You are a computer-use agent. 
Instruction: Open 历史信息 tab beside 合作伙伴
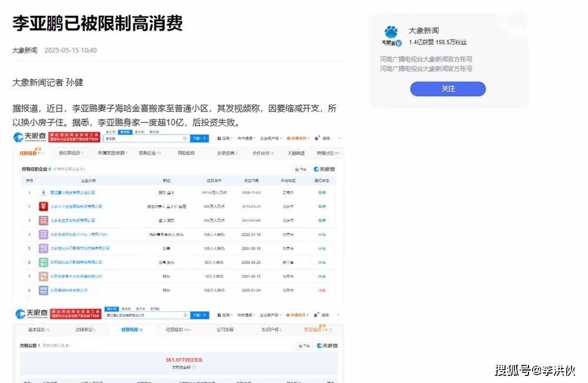(227, 153)
